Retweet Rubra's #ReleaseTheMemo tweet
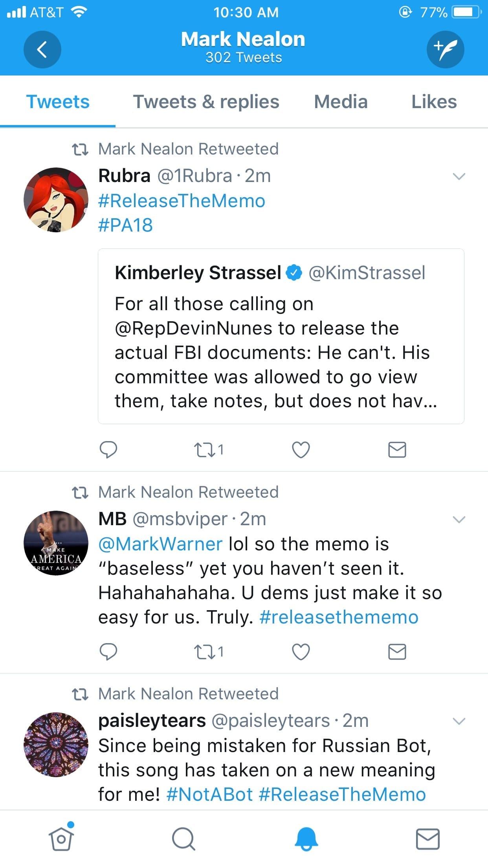488x868 pixels. (209, 450)
